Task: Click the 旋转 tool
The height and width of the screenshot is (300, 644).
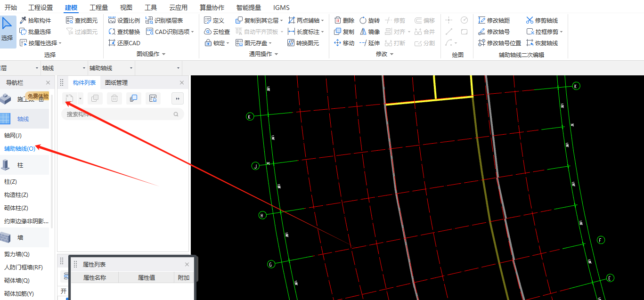Action: tap(369, 20)
